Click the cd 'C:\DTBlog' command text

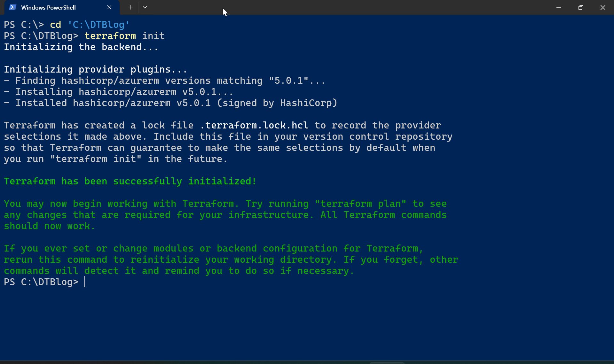click(90, 25)
